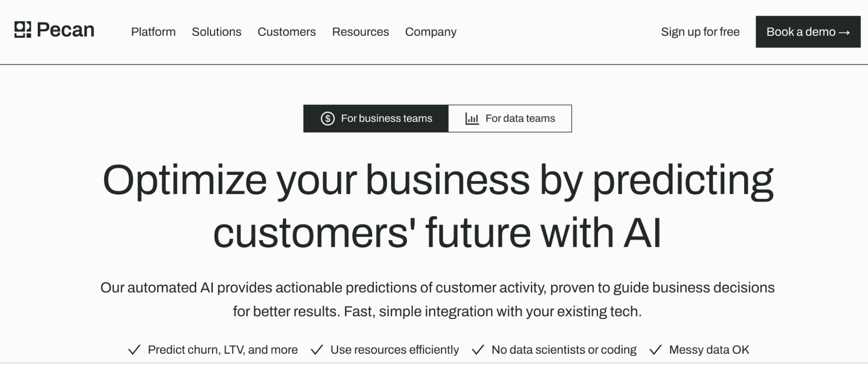Image resolution: width=868 pixels, height=373 pixels.
Task: Click the bar chart icon in the data tab
Action: pyautogui.click(x=472, y=119)
